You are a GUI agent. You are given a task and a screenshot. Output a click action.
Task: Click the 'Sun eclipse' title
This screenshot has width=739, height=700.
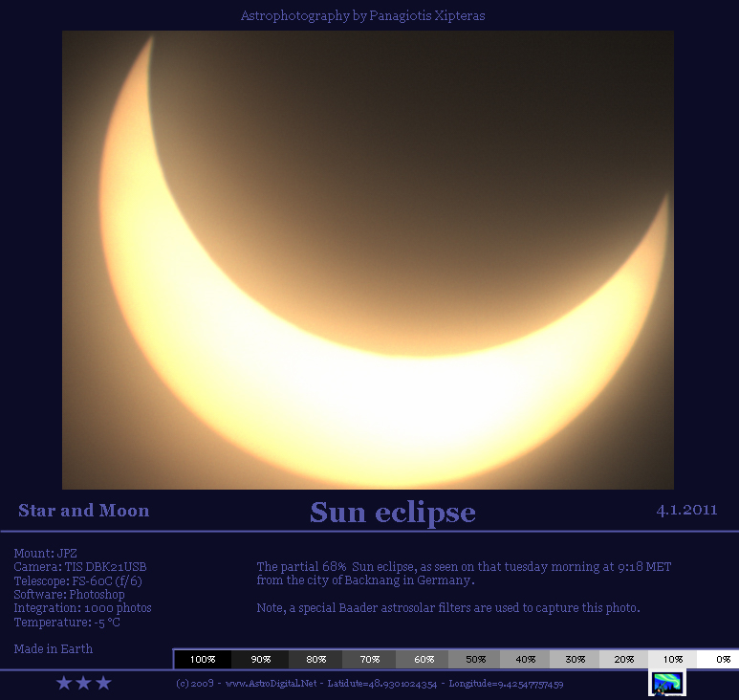coord(392,513)
